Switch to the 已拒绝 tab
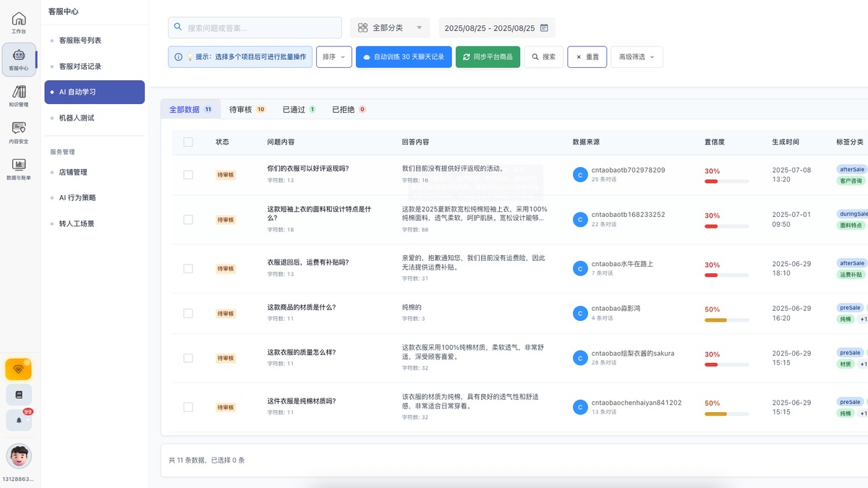 tap(349, 109)
